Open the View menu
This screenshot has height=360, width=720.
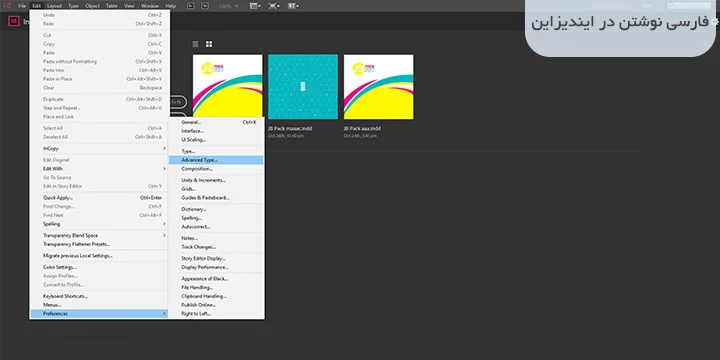pos(129,6)
